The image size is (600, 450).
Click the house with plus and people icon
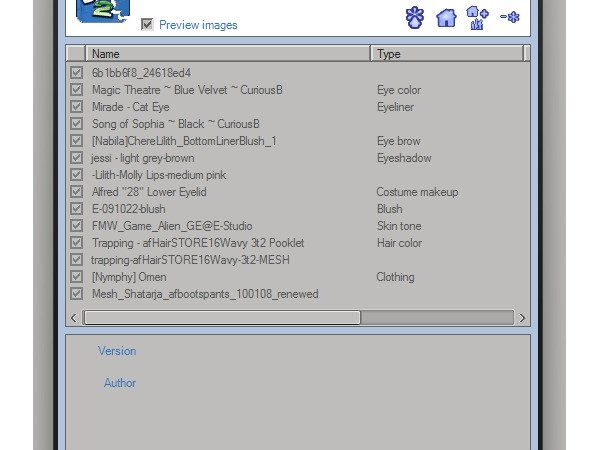(x=477, y=18)
